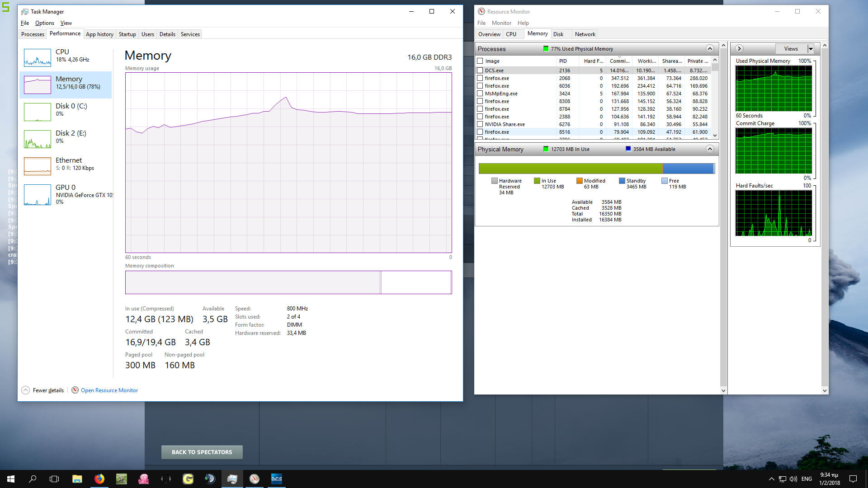Screen dimensions: 868x488
Task: Switch to Firefox on the taskbar
Action: coord(99,479)
